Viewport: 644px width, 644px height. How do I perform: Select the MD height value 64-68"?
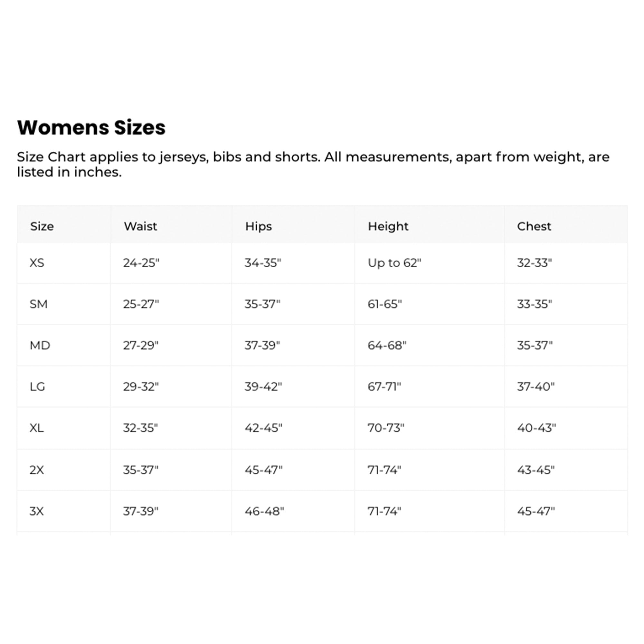pyautogui.click(x=387, y=345)
